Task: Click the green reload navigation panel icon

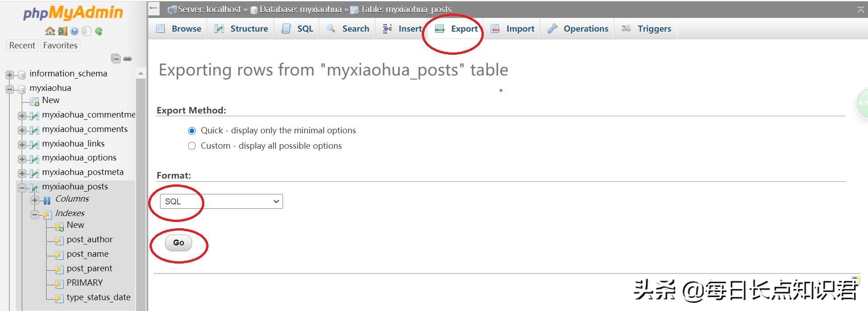Action: click(99, 31)
